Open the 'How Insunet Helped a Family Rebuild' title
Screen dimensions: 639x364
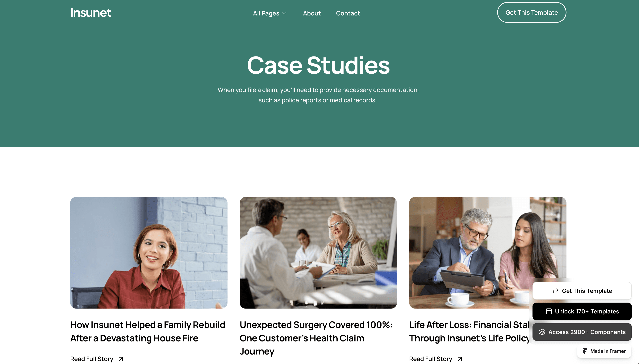tap(148, 332)
